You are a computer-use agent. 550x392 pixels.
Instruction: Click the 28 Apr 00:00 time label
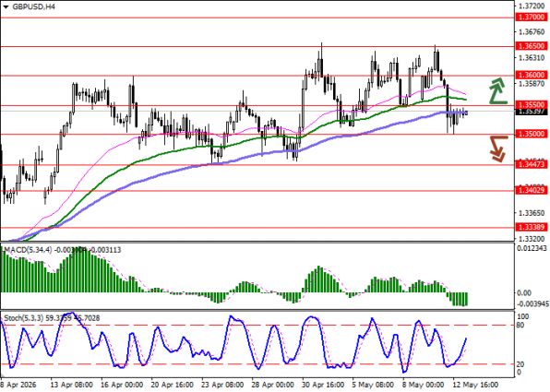click(x=273, y=385)
